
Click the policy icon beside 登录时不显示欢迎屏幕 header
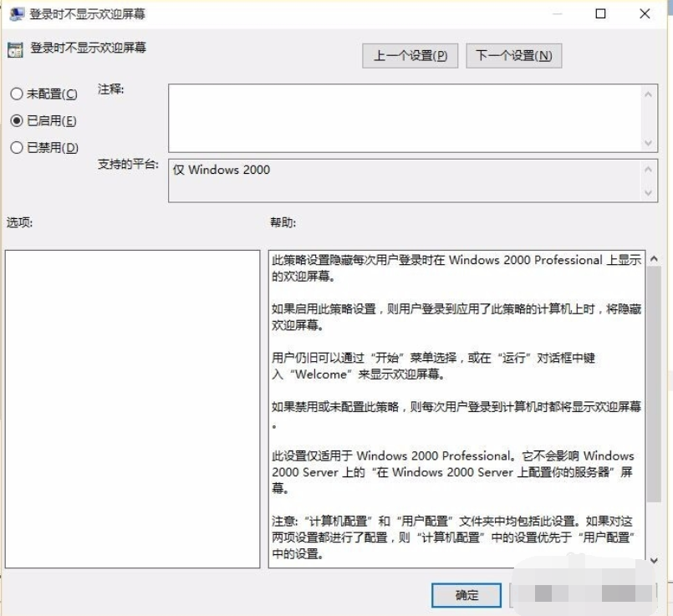coord(14,50)
